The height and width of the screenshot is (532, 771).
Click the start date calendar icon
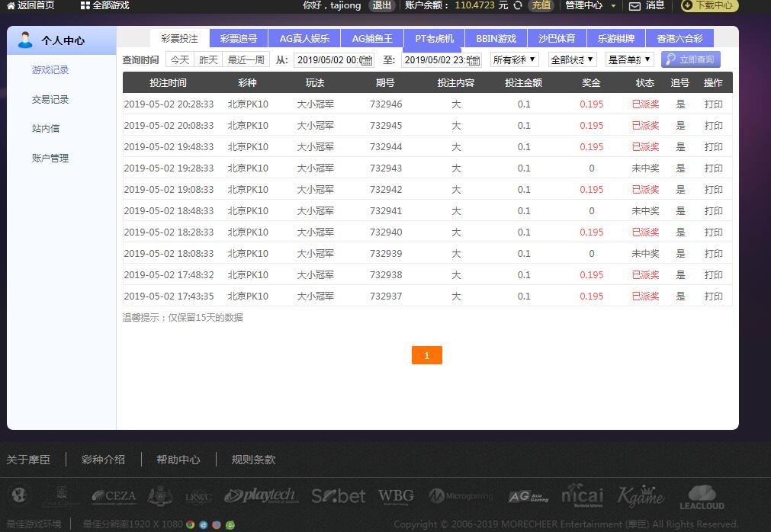tap(366, 60)
